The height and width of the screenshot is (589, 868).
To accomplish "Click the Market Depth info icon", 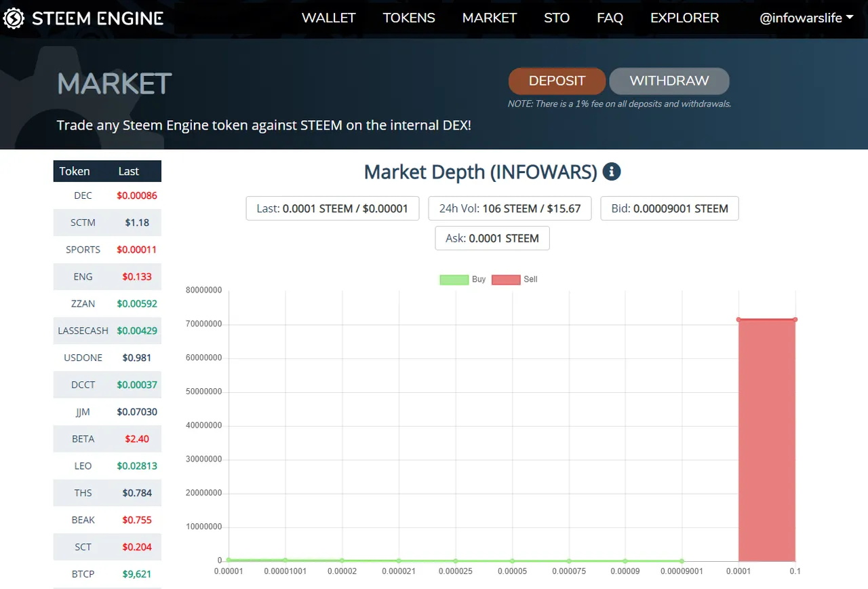I will pos(612,172).
